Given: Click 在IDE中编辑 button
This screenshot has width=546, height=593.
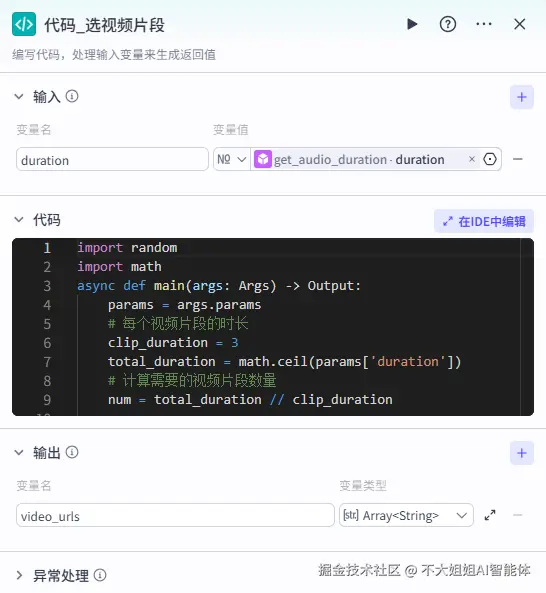Looking at the screenshot, I should pyautogui.click(x=484, y=221).
